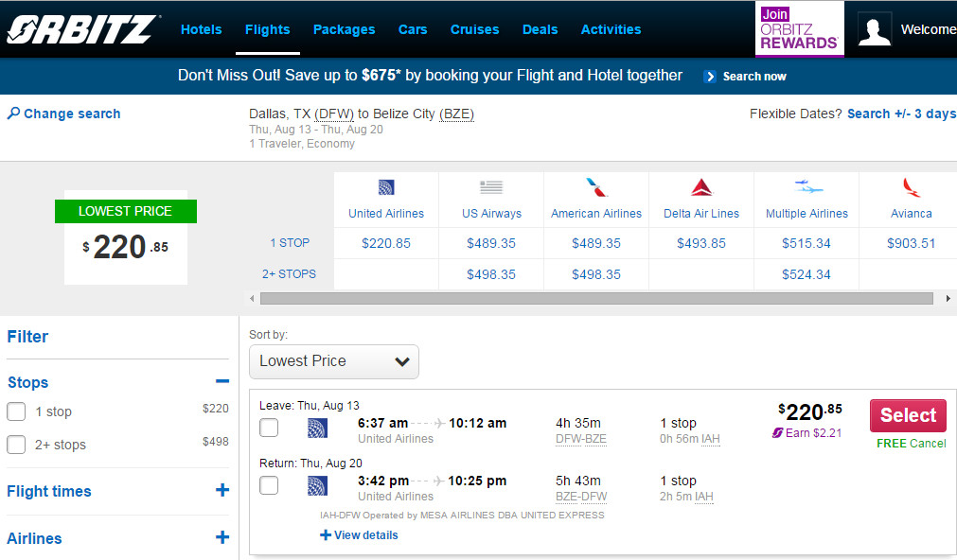Select the Delta Air Lines column header
Screen dimensions: 957x560
(x=701, y=214)
